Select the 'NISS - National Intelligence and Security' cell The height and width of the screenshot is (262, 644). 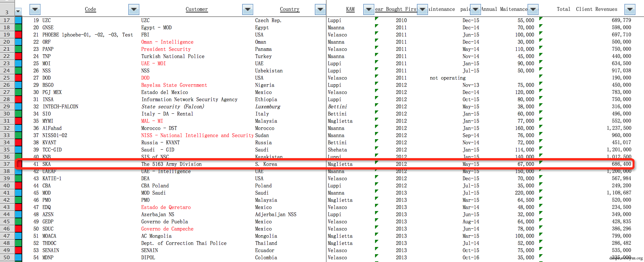tap(197, 135)
